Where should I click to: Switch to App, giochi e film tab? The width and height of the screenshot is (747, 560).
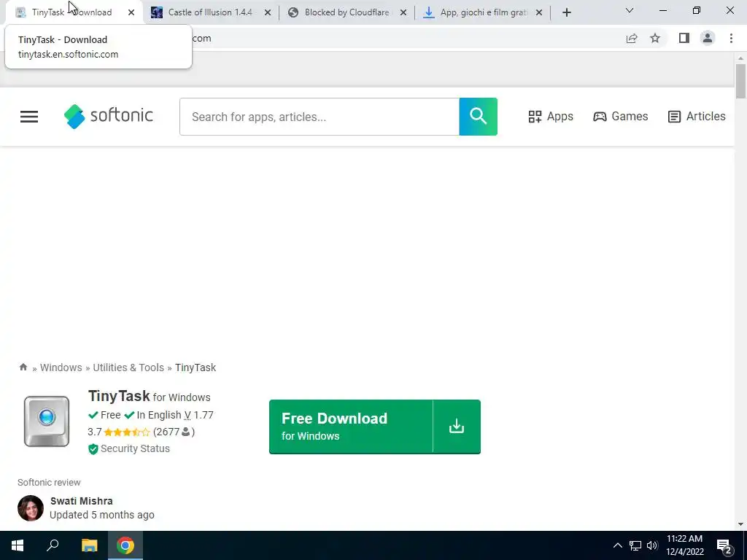coord(482,12)
